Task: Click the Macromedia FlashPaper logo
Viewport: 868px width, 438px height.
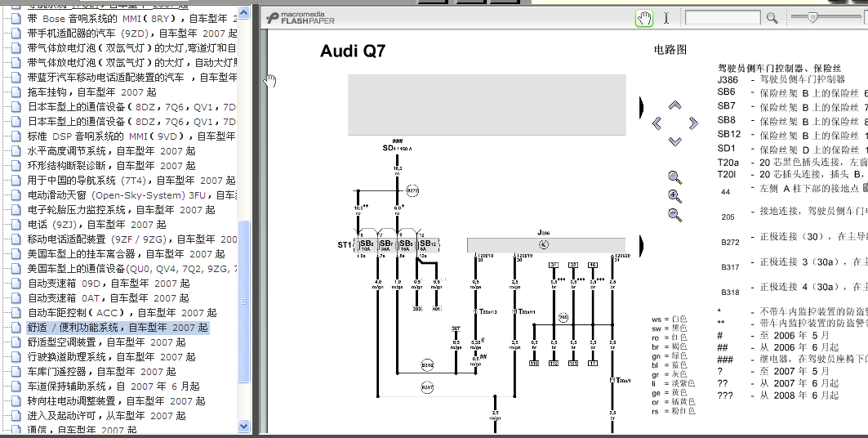Action: click(300, 18)
